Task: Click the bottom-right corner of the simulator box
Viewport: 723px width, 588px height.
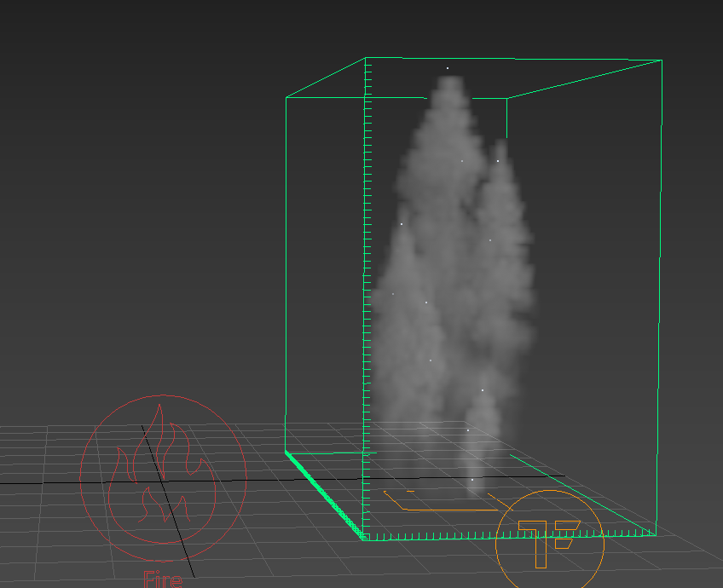Action: pyautogui.click(x=656, y=534)
